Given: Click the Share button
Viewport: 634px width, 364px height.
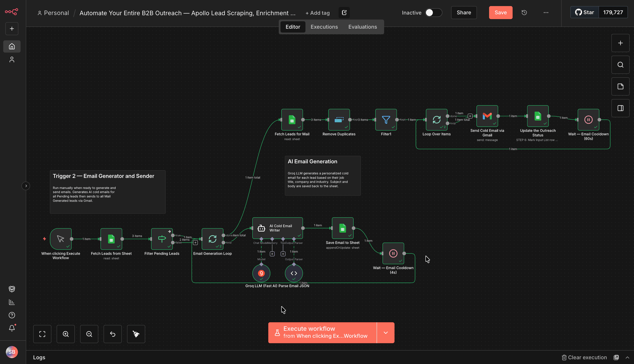Looking at the screenshot, I should 464,13.
